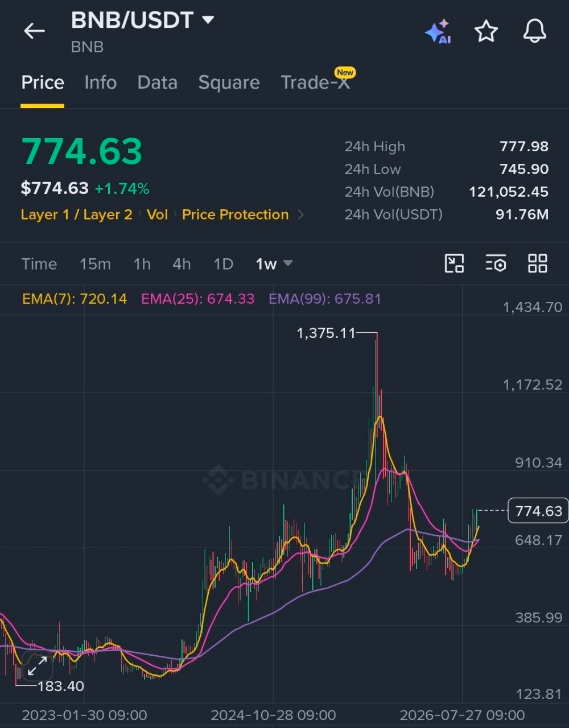The width and height of the screenshot is (569, 728).
Task: Click the 24h High value 777.98
Action: pos(524,146)
